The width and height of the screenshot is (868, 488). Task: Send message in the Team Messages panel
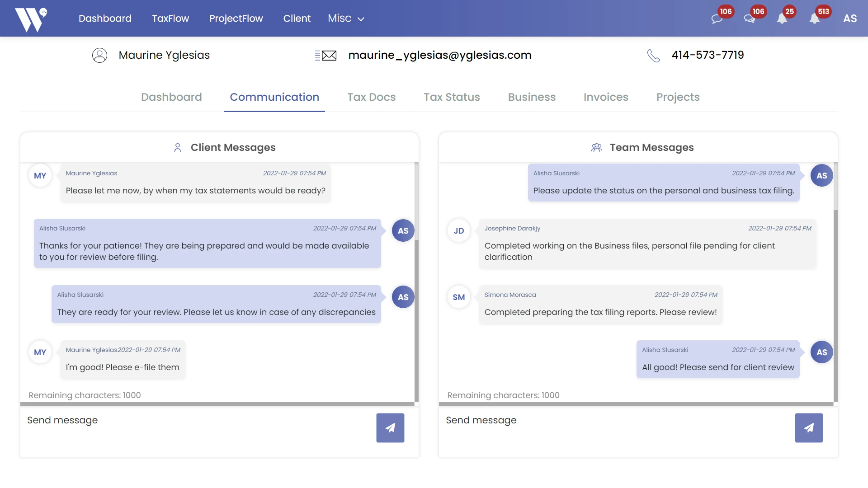[x=809, y=427]
